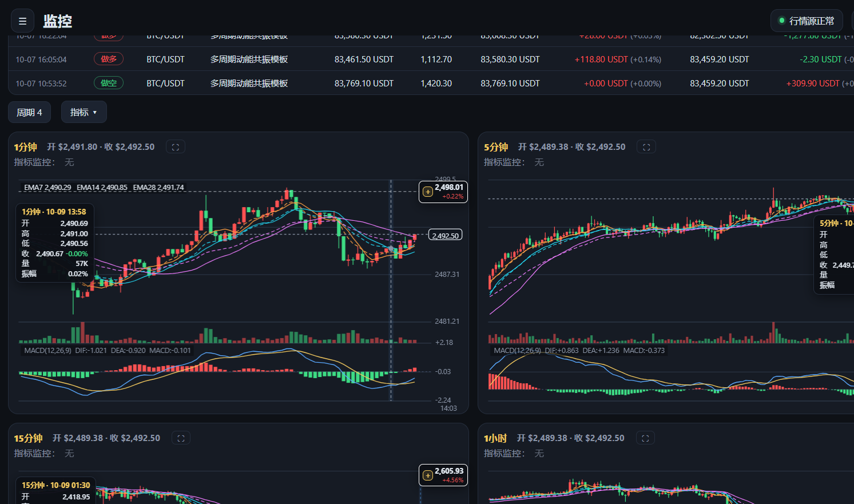Click the -2.30 USDT value
This screenshot has width=854, height=504.
point(821,59)
